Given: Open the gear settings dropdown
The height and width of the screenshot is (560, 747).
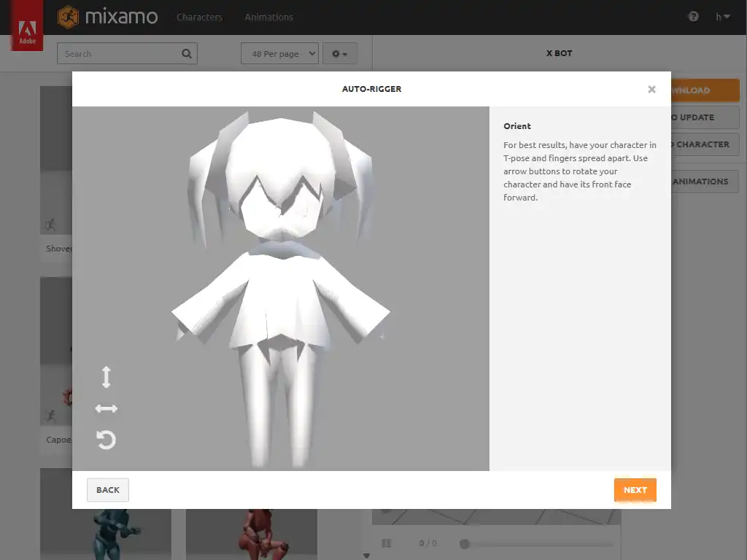Looking at the screenshot, I should pyautogui.click(x=339, y=54).
